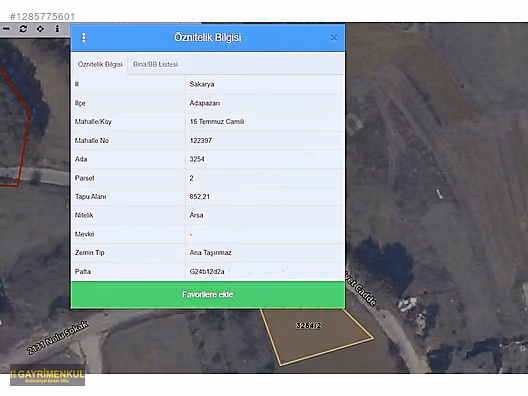Click the 15 Temmuz Camili value
This screenshot has height=396, width=528.
pos(217,122)
